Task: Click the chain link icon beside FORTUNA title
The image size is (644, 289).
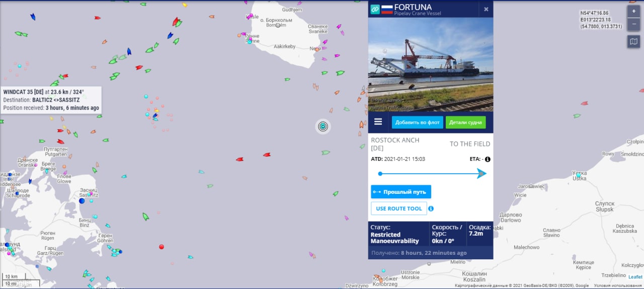Action: (375, 9)
